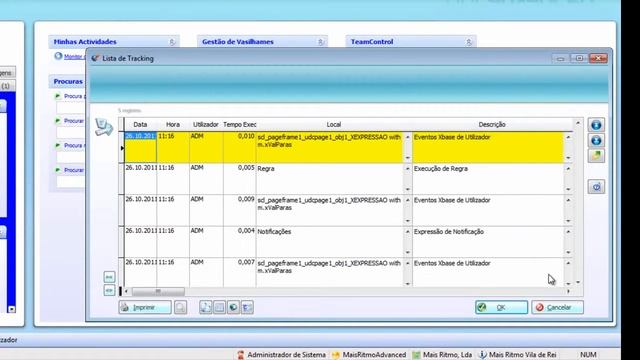Click the lower small arrow button left of grid
The image size is (640, 360).
click(x=109, y=290)
